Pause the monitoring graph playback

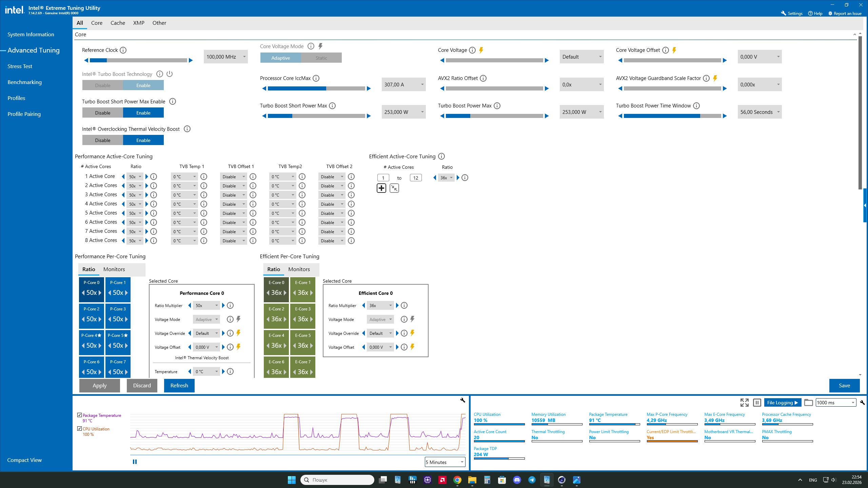(135, 462)
